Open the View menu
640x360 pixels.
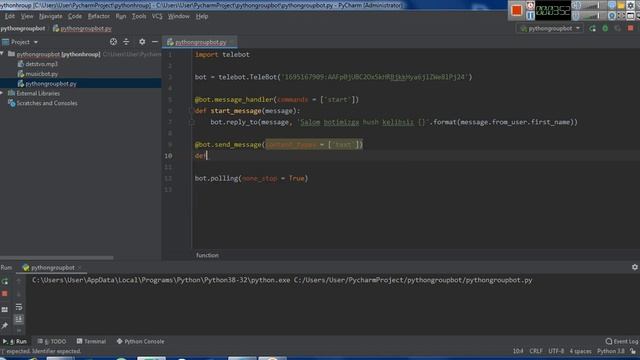click(27, 16)
